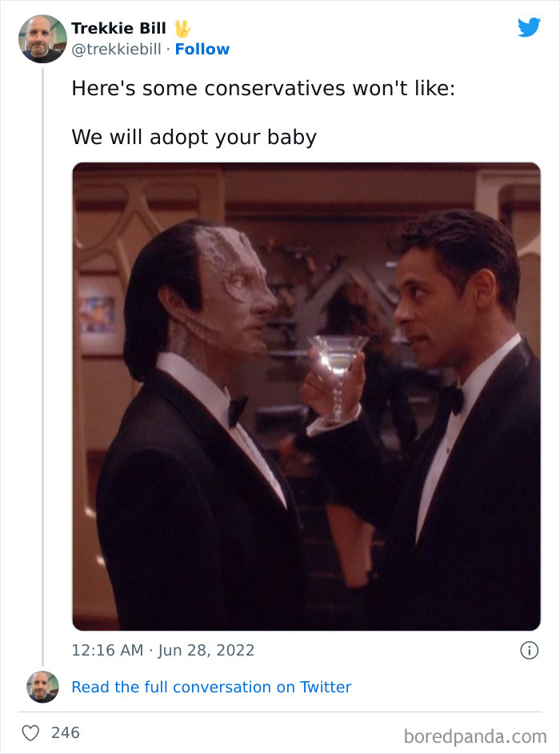The height and width of the screenshot is (754, 560).
Task: Follow the @trekkiebill account
Action: [x=202, y=49]
